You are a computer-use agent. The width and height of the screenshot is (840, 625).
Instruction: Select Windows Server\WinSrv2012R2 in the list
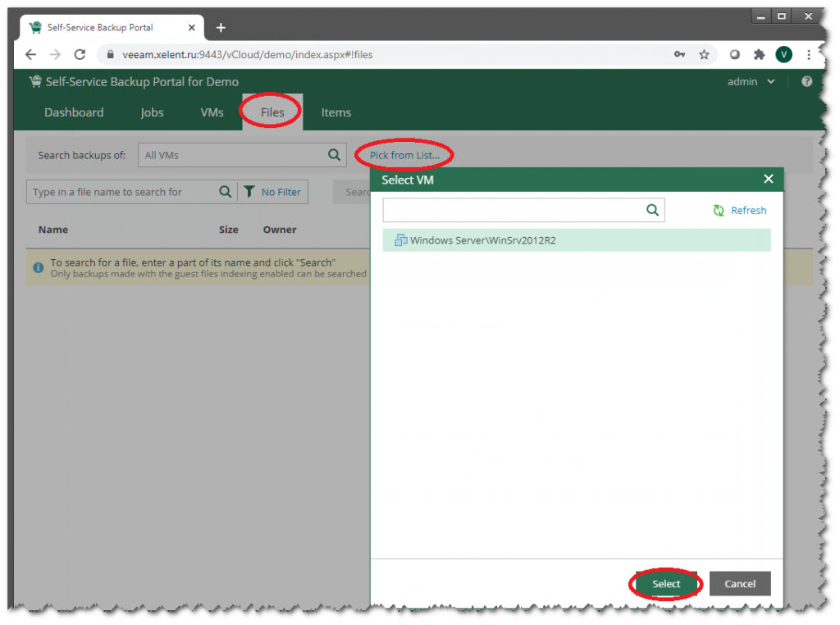pyautogui.click(x=577, y=240)
